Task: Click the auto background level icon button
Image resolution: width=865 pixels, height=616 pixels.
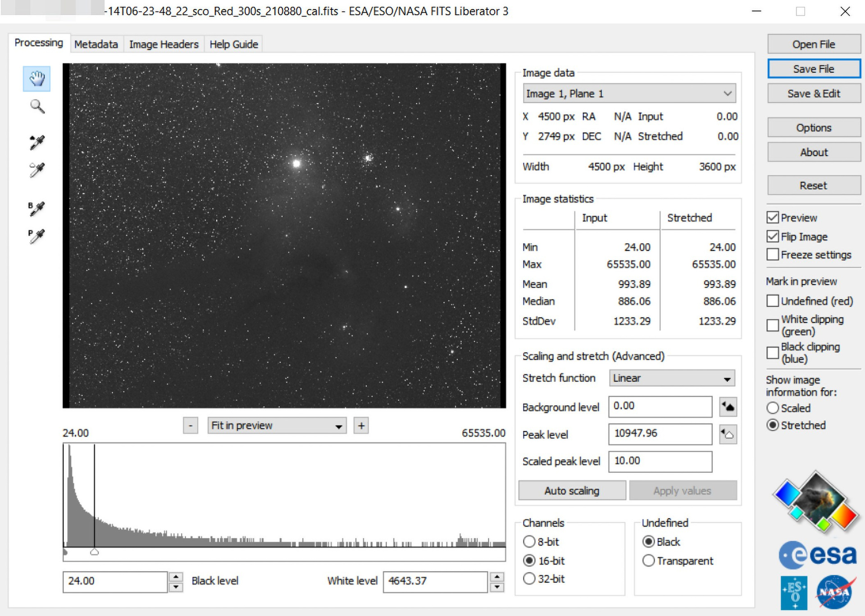Action: [x=728, y=407]
